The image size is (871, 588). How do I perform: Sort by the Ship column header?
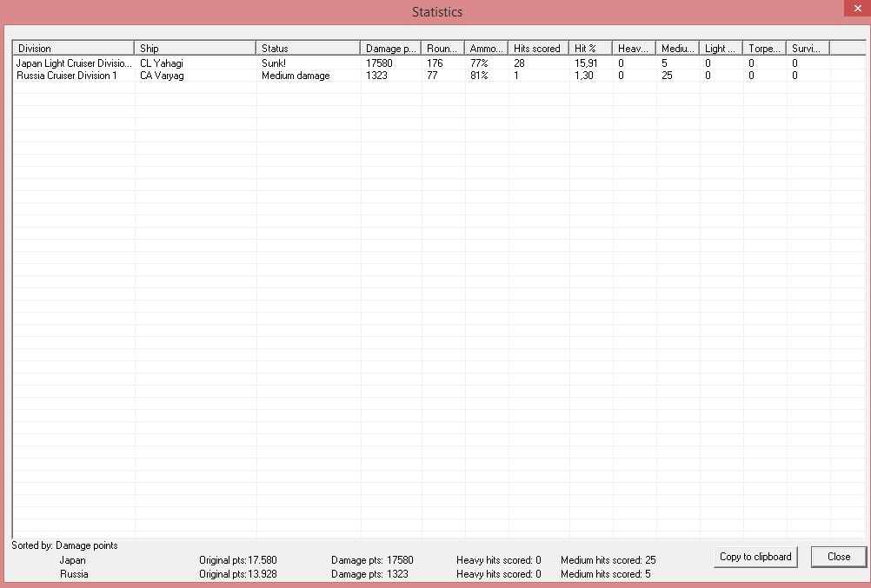195,49
